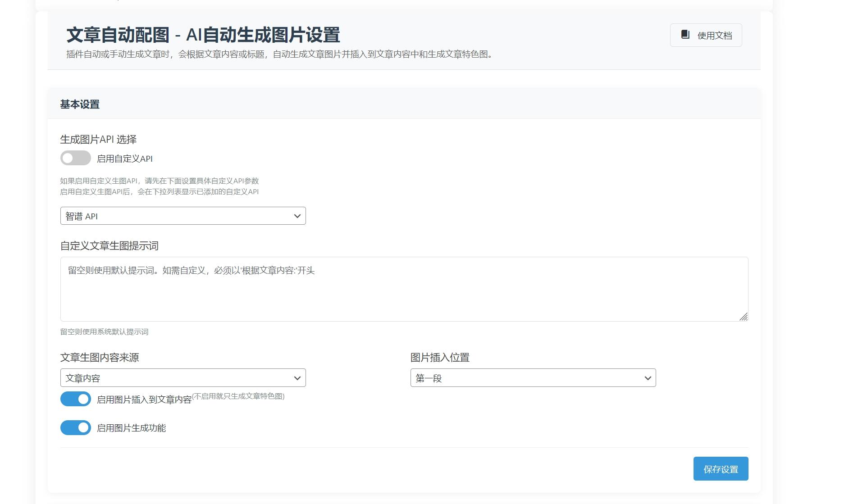849x504 pixels.
Task: Click the chevron icon of 第一段 select
Action: (x=648, y=377)
